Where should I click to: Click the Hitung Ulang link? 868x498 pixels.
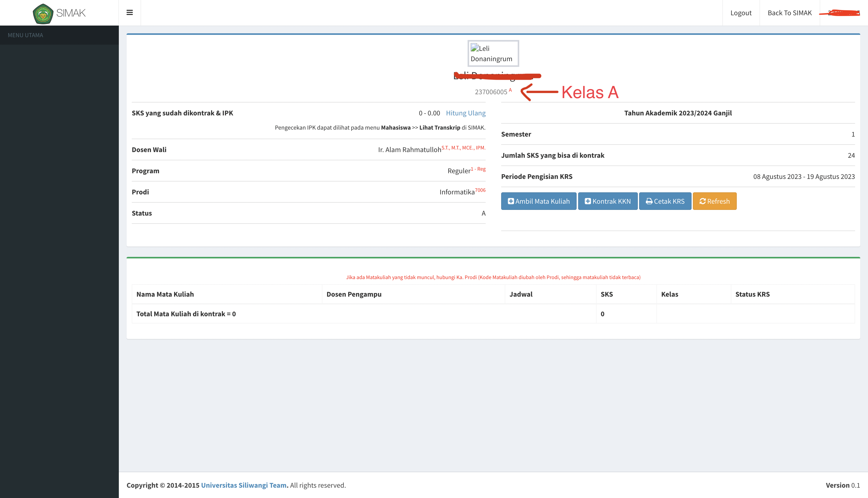point(466,113)
